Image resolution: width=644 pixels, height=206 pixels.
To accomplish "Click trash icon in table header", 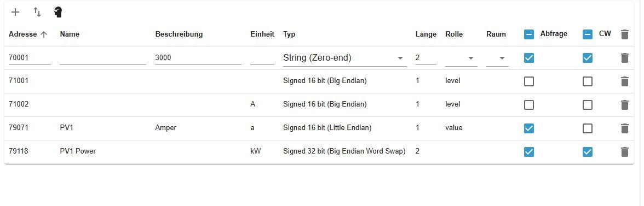I will coord(625,34).
